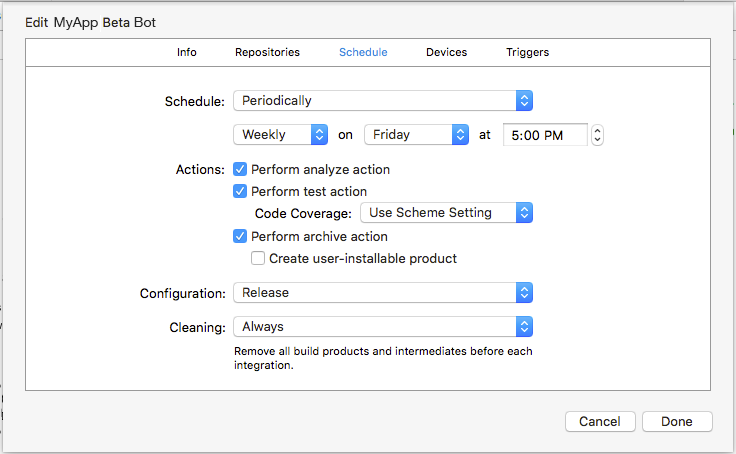The height and width of the screenshot is (454, 736).
Task: Open Code Coverage dropdown
Action: [446, 213]
